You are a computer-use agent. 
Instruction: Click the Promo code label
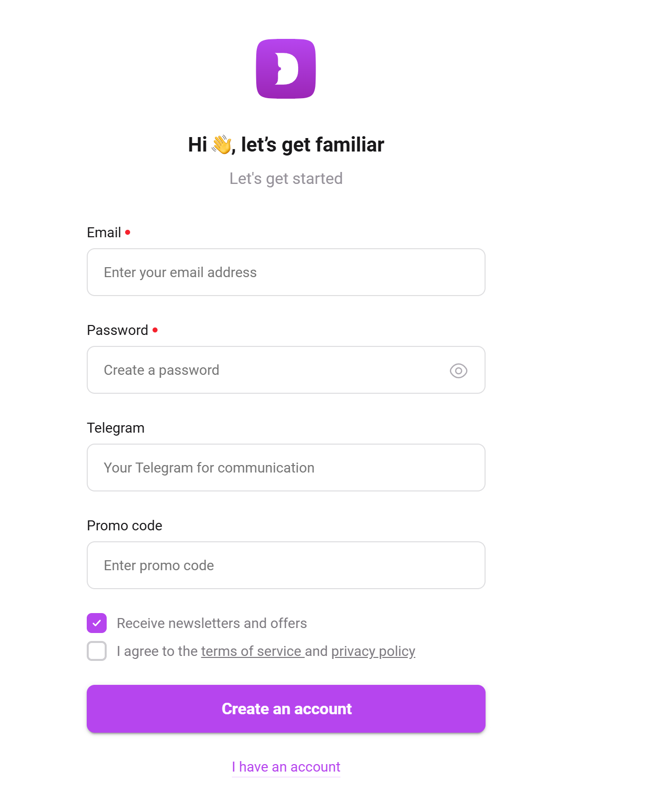point(125,525)
